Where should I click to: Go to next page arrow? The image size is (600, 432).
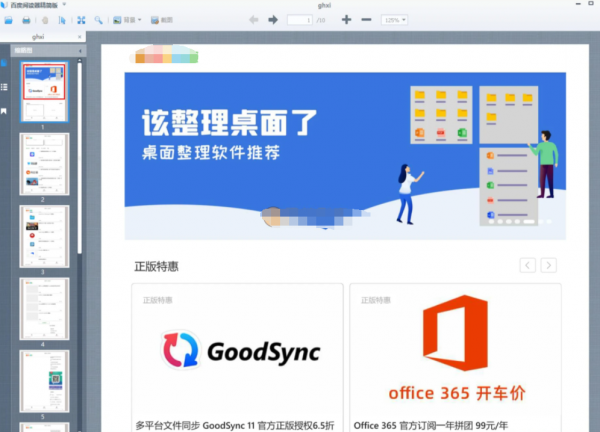click(273, 20)
